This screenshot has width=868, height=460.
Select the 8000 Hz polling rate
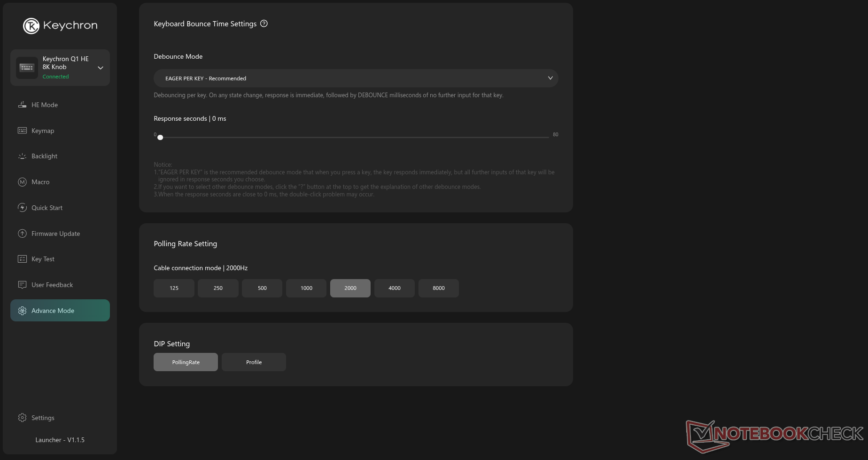tap(438, 288)
